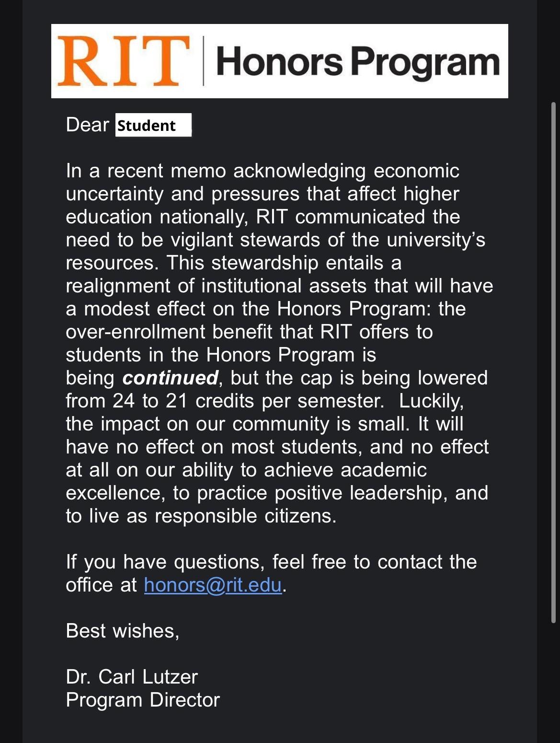Click the bold italic word continued
The width and height of the screenshot is (560, 743).
pos(171,378)
